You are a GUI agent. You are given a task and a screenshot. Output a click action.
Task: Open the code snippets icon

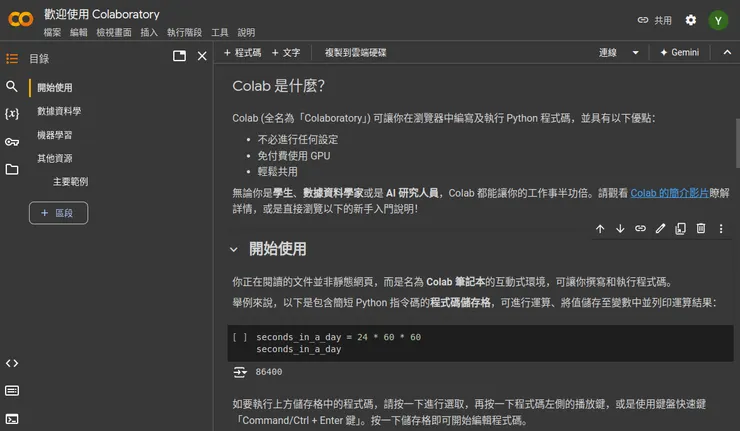[12, 363]
